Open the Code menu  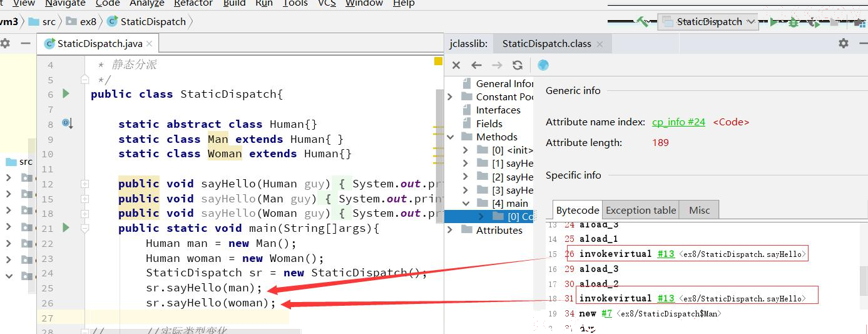pyautogui.click(x=108, y=3)
